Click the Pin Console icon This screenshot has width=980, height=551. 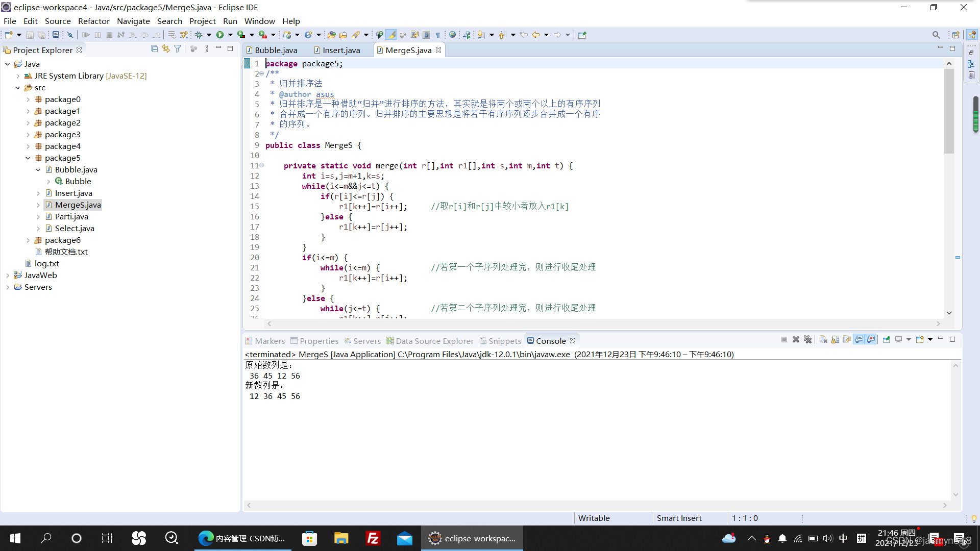886,340
